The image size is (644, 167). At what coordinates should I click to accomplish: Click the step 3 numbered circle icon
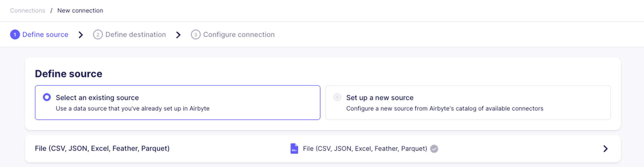tap(195, 34)
